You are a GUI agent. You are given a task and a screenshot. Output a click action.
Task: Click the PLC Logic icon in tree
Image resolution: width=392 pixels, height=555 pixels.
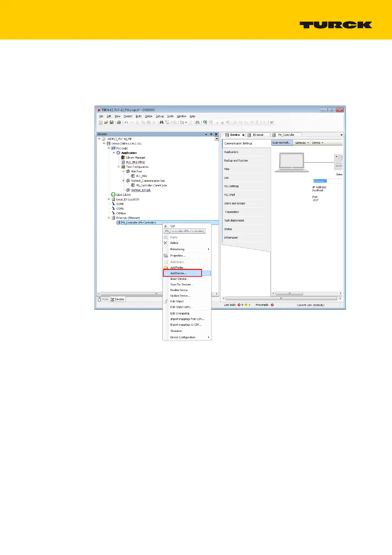(x=113, y=148)
